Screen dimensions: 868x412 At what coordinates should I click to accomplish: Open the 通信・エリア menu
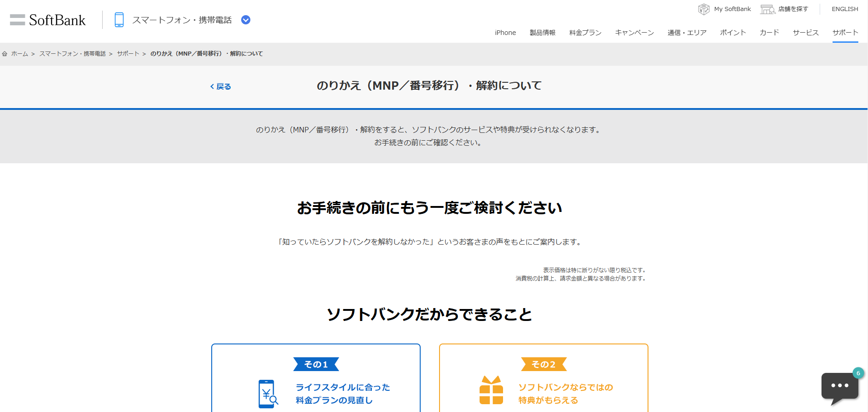(x=687, y=33)
